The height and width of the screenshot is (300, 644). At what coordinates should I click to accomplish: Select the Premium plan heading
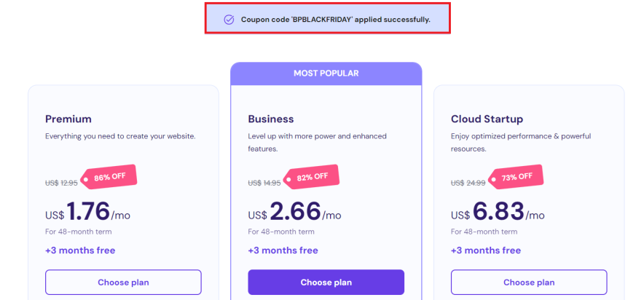(68, 119)
